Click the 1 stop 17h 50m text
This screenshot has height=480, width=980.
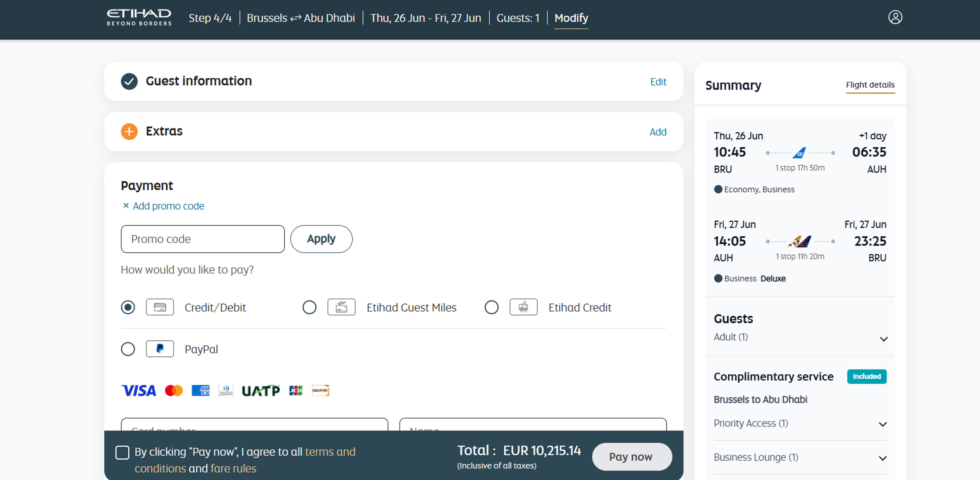coord(800,168)
